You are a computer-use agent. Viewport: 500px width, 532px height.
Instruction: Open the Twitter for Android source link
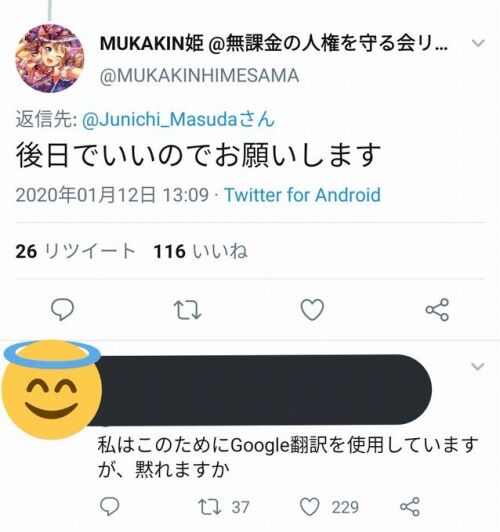[303, 195]
